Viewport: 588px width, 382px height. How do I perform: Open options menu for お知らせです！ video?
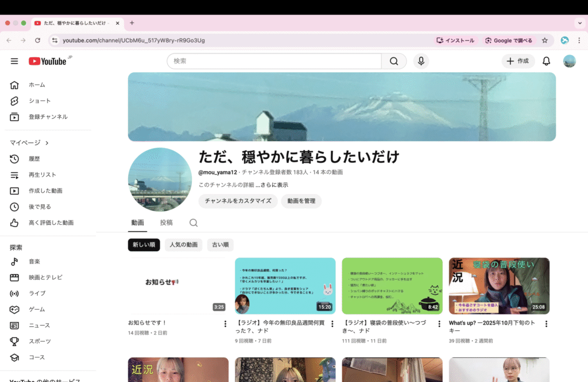click(225, 324)
